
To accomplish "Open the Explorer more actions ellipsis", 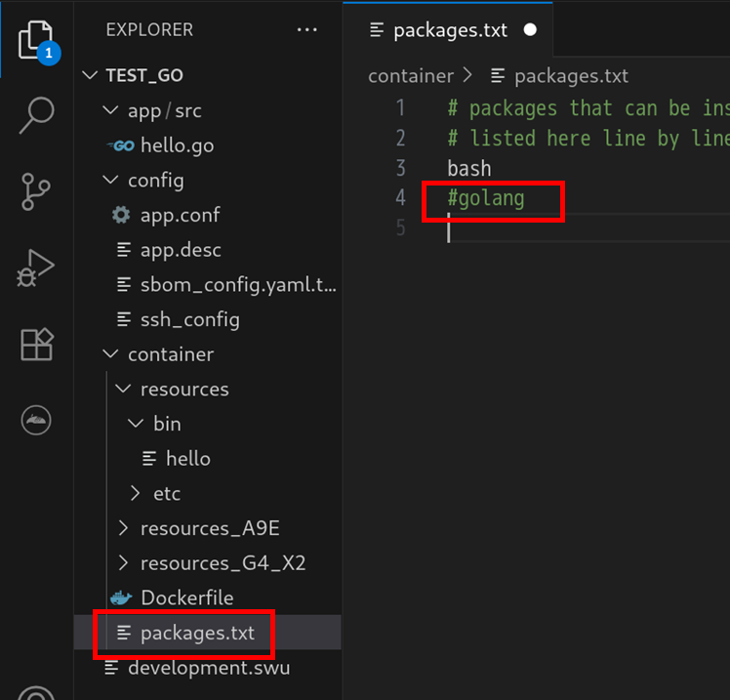I will pos(306,30).
